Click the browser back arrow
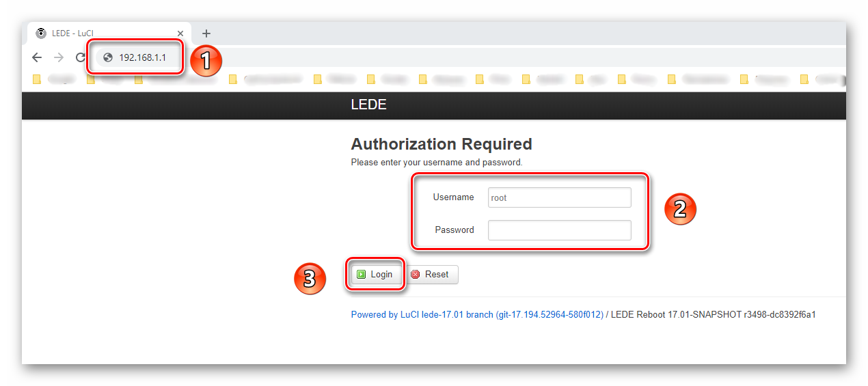The image size is (868, 386). pyautogui.click(x=37, y=58)
